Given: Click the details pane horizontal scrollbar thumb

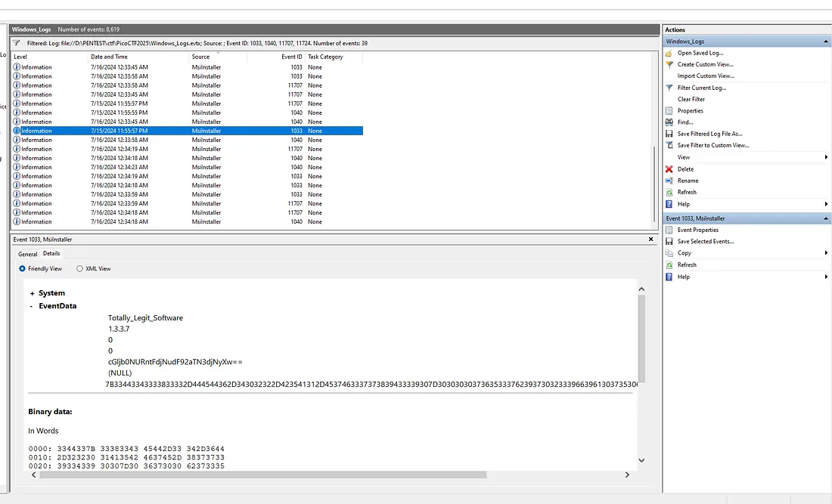Looking at the screenshot, I should [263, 475].
